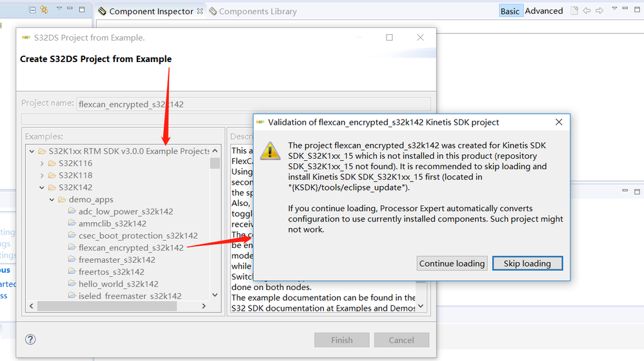Open the left panel View Menu dropdown
644x361 pixels.
59,8
